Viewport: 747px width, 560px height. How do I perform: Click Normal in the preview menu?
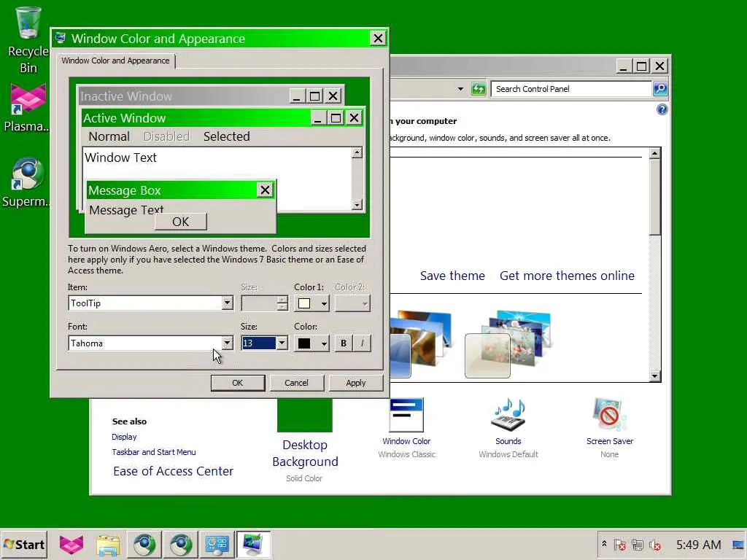click(x=109, y=136)
